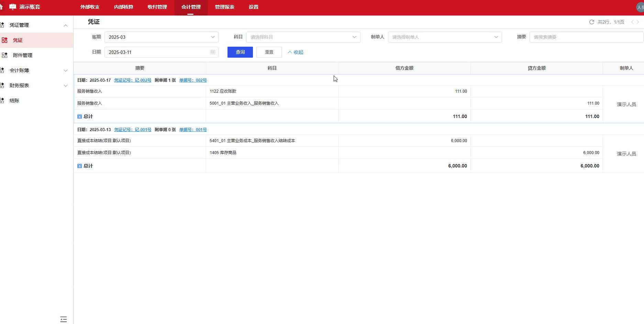The image size is (644, 324).
Task: Open the calendar icon in the 日期 field
Action: [212, 52]
